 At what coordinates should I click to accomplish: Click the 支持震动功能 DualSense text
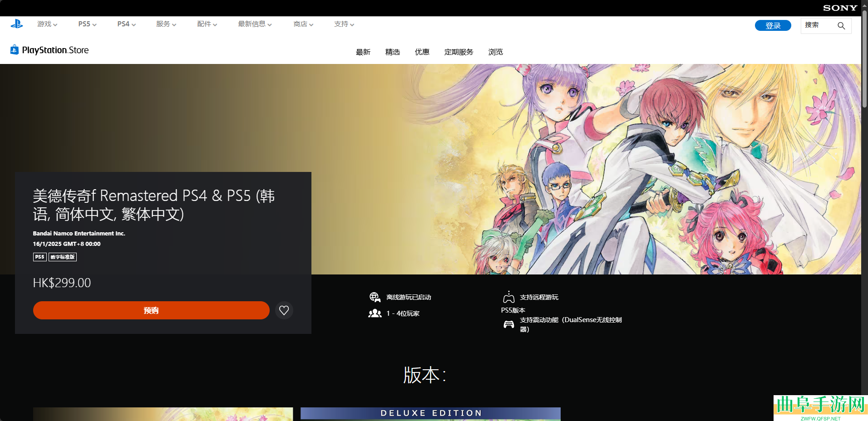pos(571,324)
